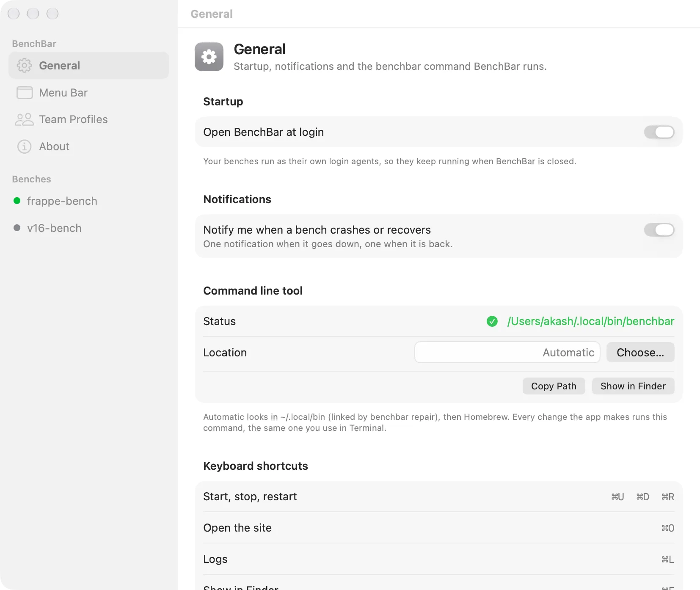Click the Command line tool heading
The image size is (700, 590).
pos(253,291)
